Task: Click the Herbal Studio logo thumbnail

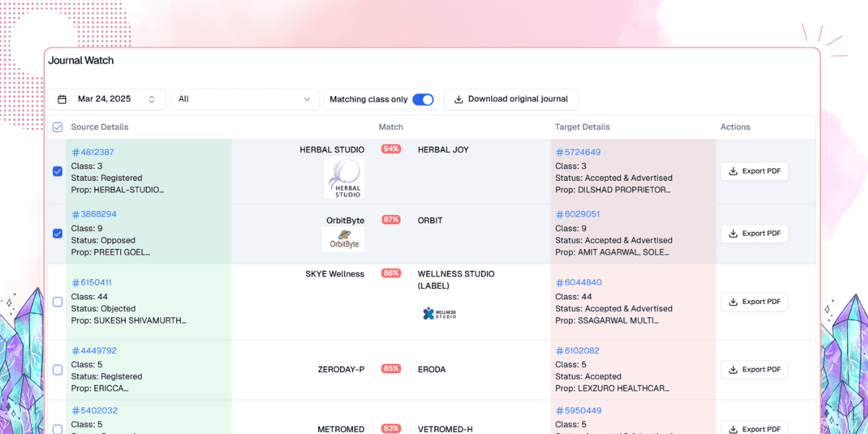Action: click(x=344, y=178)
